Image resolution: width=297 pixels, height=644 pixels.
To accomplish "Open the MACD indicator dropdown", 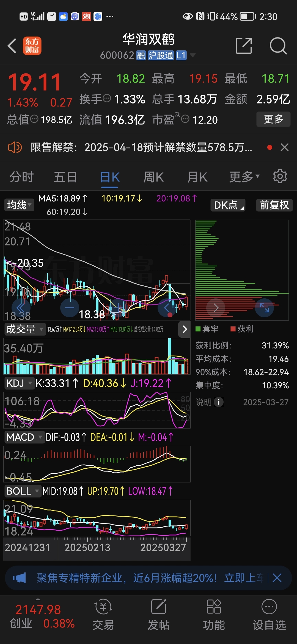I will pos(24,437).
